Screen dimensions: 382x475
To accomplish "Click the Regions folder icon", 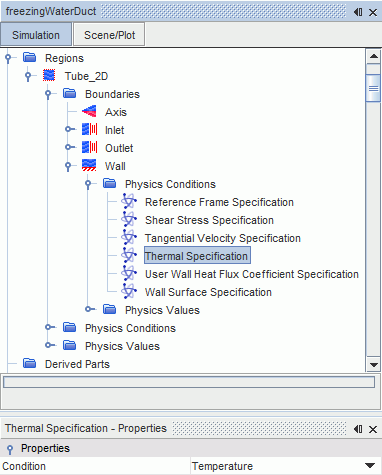I will (x=30, y=58).
